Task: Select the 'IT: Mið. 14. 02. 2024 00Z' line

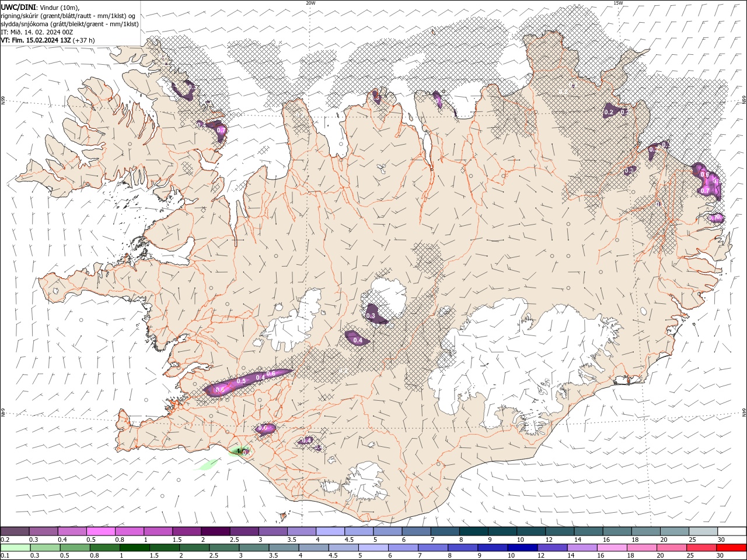Action: [36, 32]
